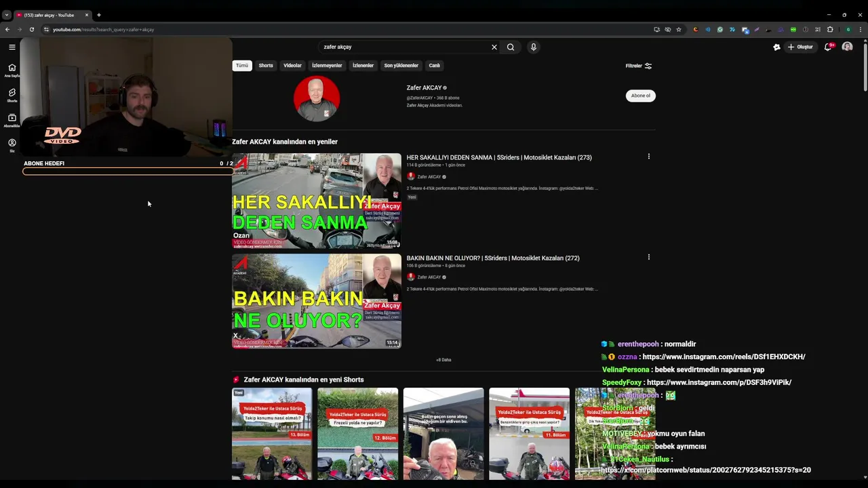
Task: Click the Grammarly extension icon
Action: click(x=720, y=29)
